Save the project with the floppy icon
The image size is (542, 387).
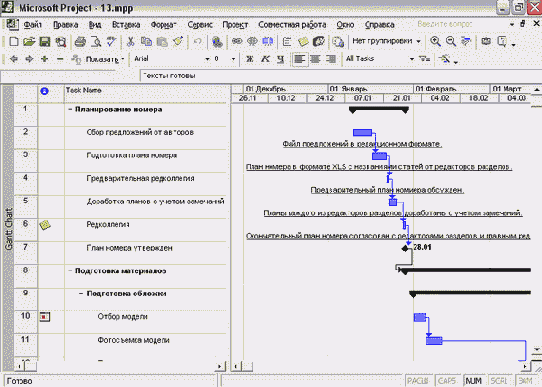pyautogui.click(x=45, y=42)
